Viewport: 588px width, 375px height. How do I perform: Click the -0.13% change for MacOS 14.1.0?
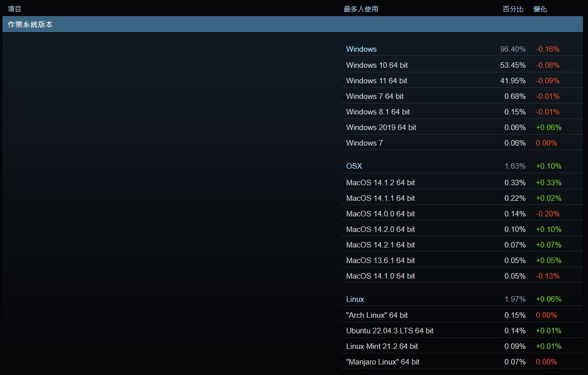coord(547,276)
